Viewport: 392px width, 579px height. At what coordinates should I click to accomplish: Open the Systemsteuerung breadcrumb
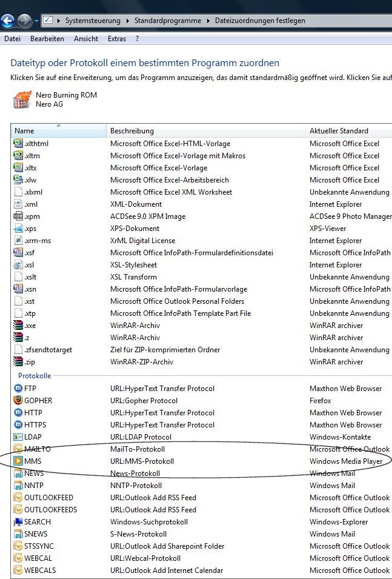pyautogui.click(x=93, y=21)
